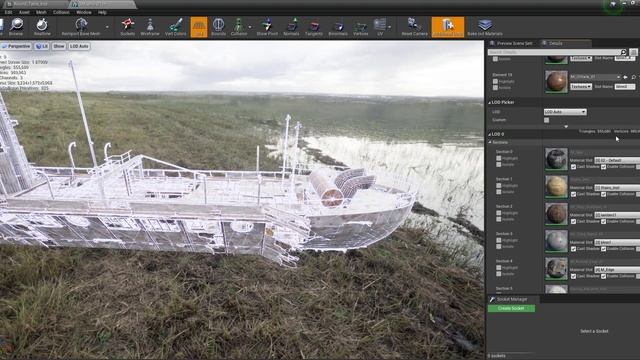Open Textures dropdown for Element 19

(x=581, y=87)
